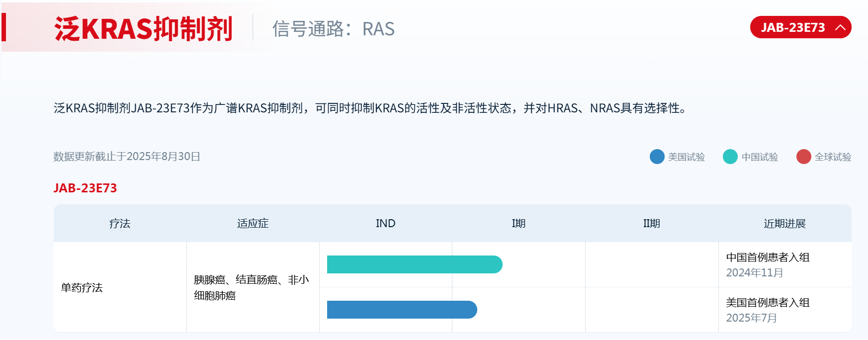
Task: Click the red JAB-23E73 pill label
Action: pos(792,27)
